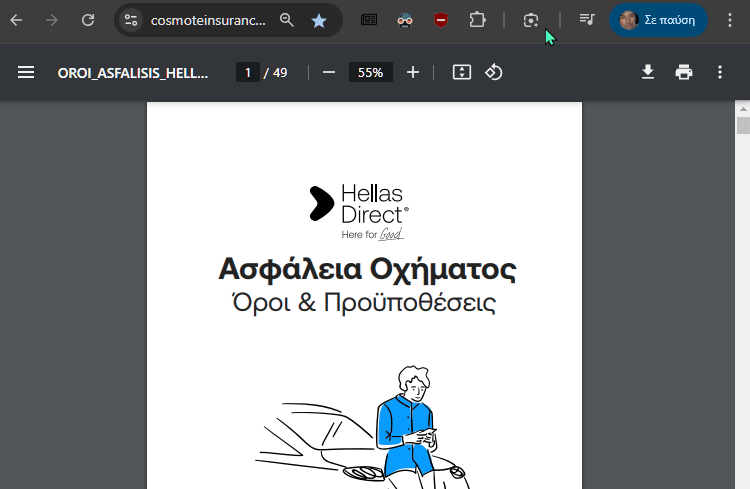
Task: Toggle fit to page view
Action: (461, 72)
